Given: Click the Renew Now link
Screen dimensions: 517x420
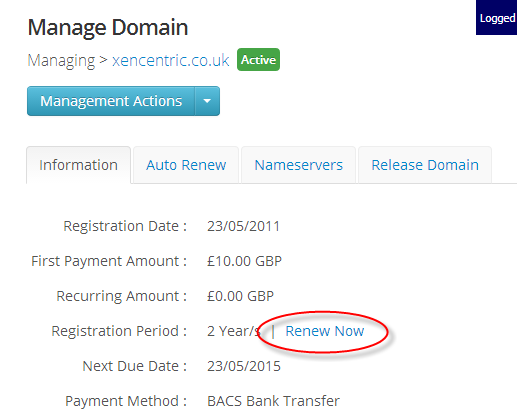Looking at the screenshot, I should (x=325, y=331).
